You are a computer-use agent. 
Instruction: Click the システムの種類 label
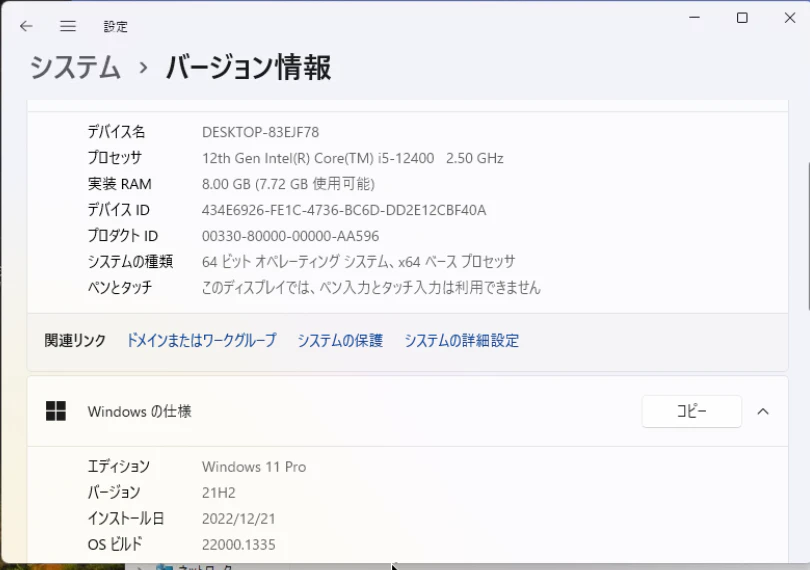coord(130,261)
